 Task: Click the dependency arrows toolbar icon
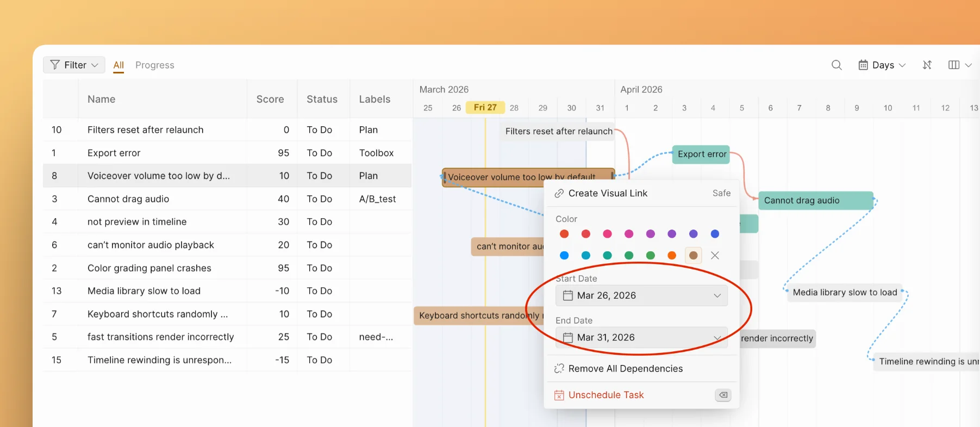pyautogui.click(x=927, y=65)
